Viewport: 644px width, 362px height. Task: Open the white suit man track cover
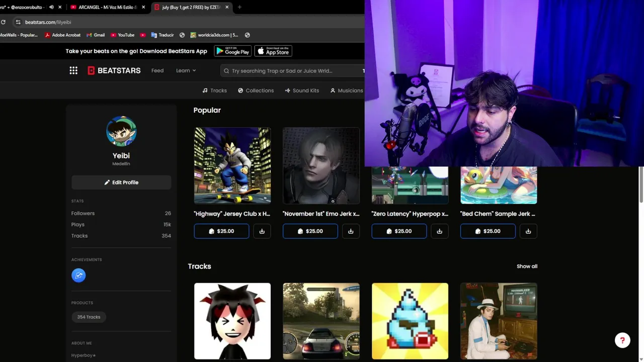tap(499, 321)
